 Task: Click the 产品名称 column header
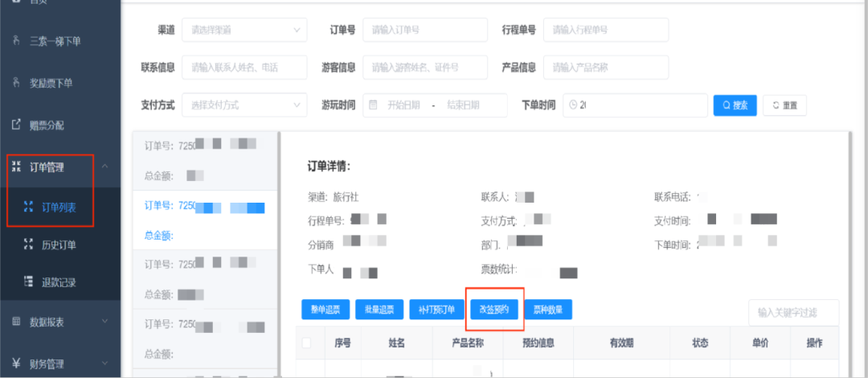pos(468,343)
